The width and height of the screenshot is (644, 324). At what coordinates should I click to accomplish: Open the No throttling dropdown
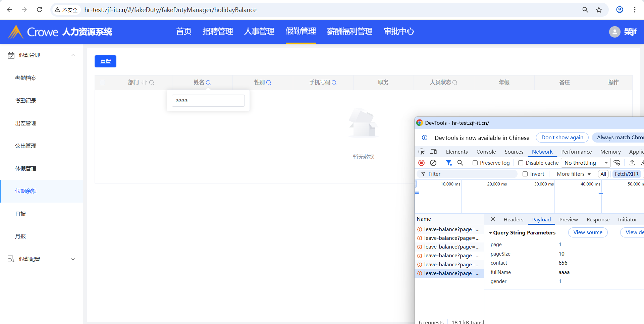point(586,163)
